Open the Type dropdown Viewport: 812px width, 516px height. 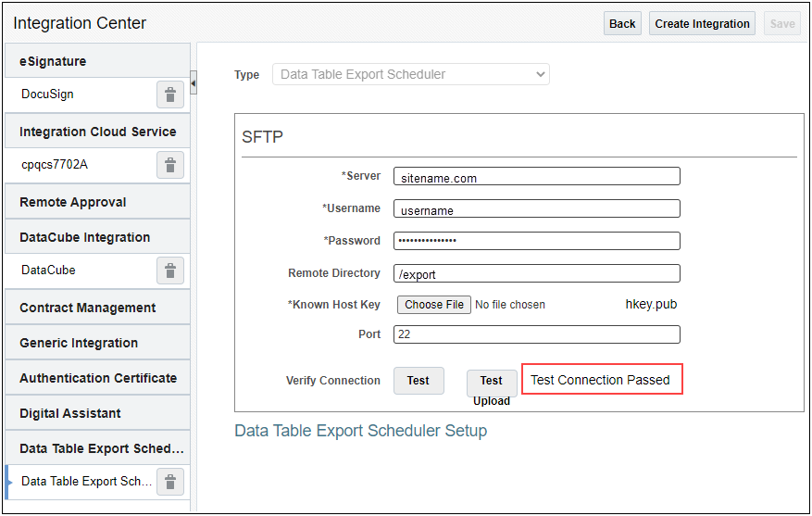411,74
